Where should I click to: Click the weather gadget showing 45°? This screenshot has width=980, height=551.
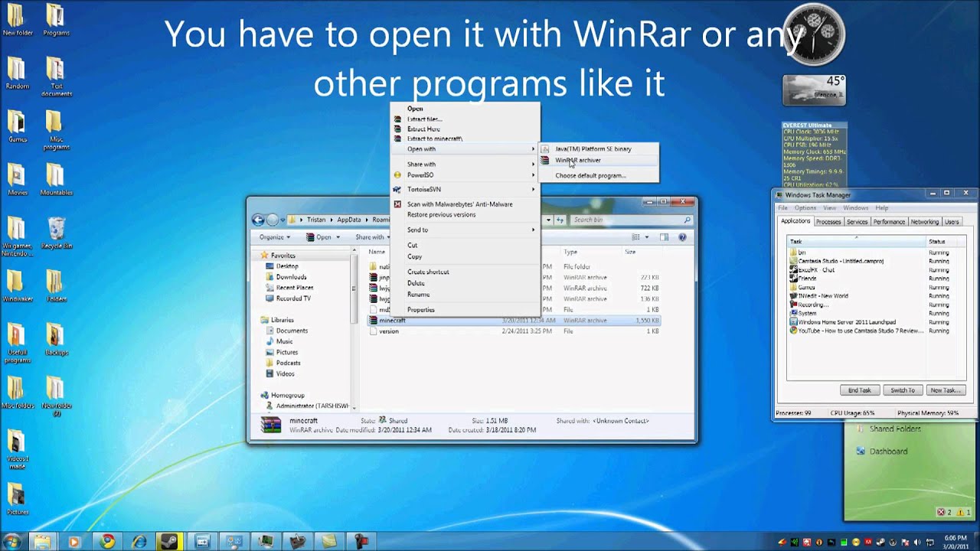pyautogui.click(x=814, y=90)
